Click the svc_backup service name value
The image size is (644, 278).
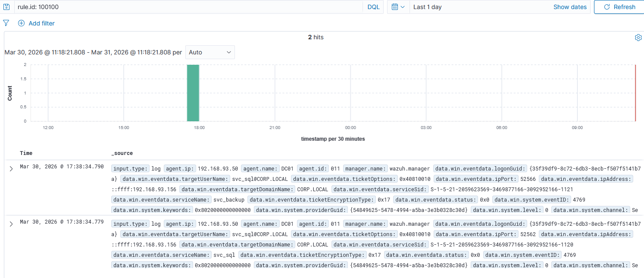click(x=229, y=199)
